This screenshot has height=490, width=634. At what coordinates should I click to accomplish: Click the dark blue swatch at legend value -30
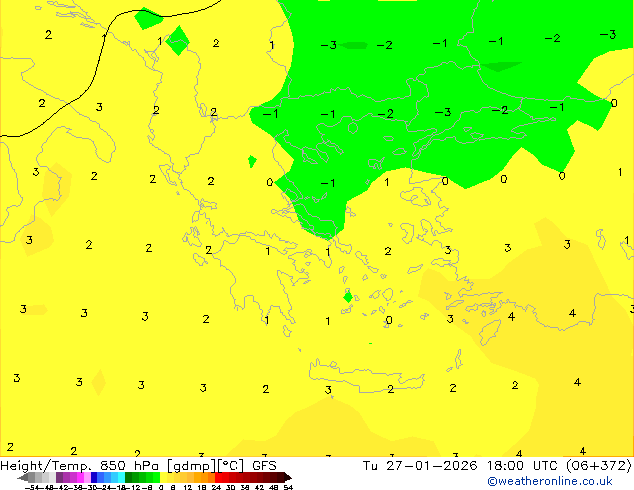(x=94, y=477)
